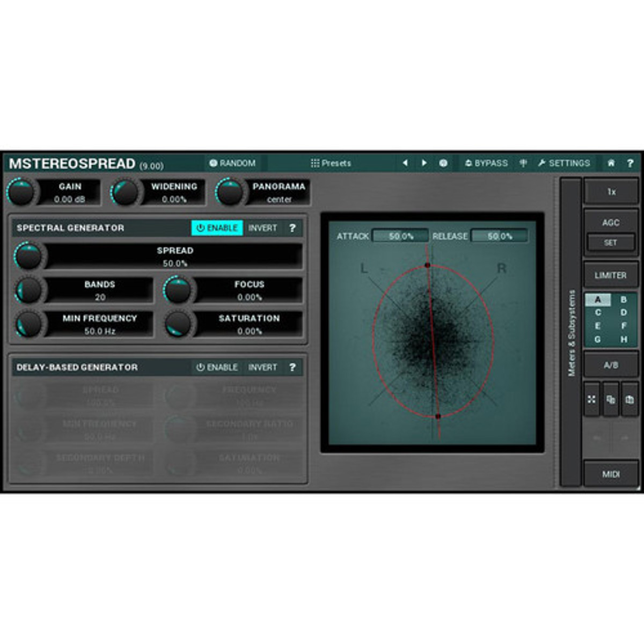Screen dimensions: 644x644
Task: Select preset slot C
Action: point(598,312)
